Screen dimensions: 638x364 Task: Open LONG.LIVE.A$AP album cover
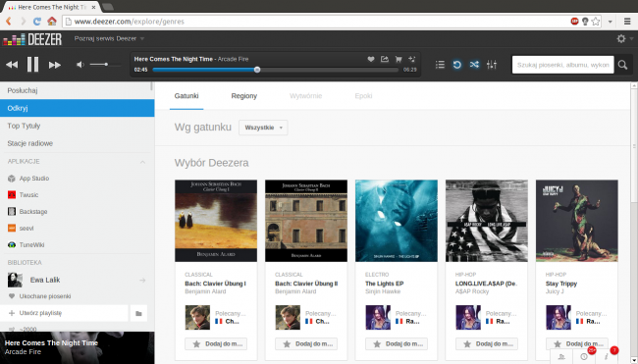click(x=487, y=221)
